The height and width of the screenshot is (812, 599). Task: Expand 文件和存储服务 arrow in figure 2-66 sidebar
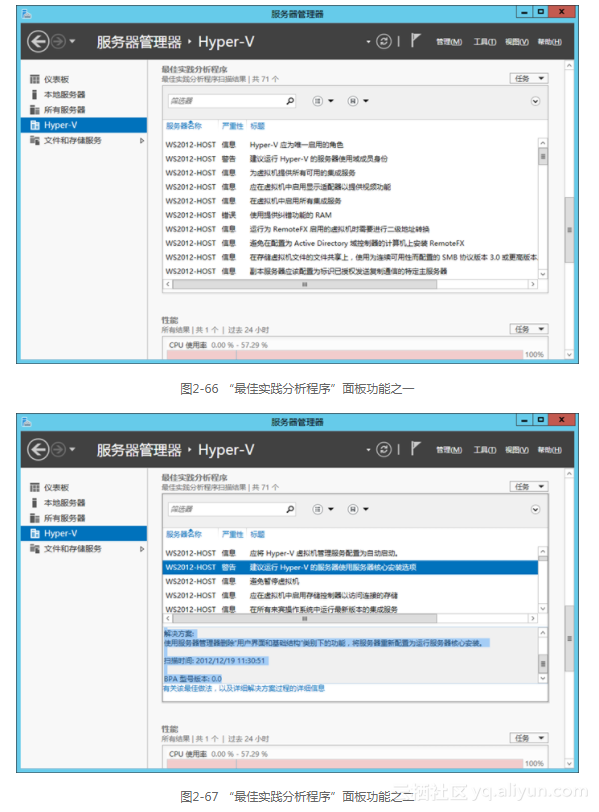tap(142, 140)
